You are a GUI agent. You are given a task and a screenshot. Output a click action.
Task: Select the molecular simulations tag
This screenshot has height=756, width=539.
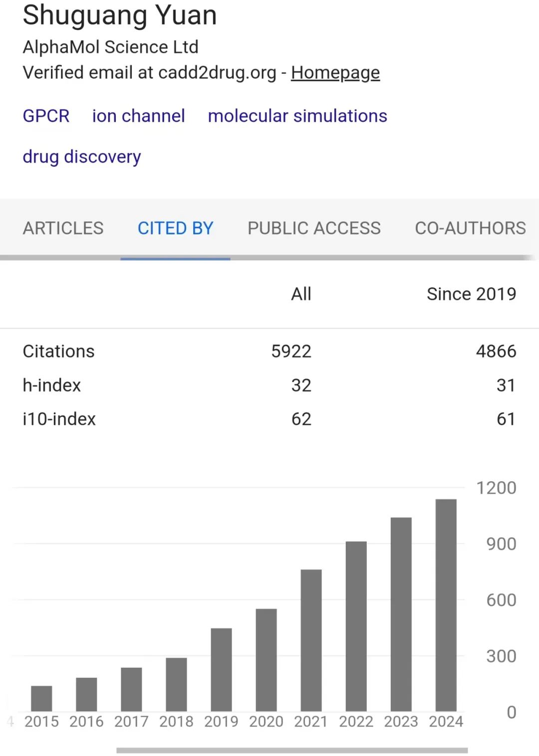click(297, 116)
